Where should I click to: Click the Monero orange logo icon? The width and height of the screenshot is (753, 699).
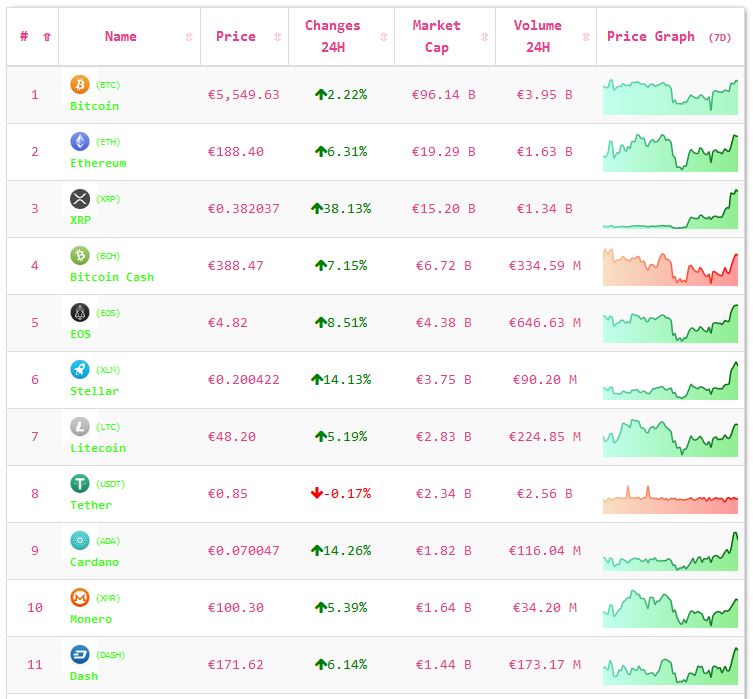[80, 597]
